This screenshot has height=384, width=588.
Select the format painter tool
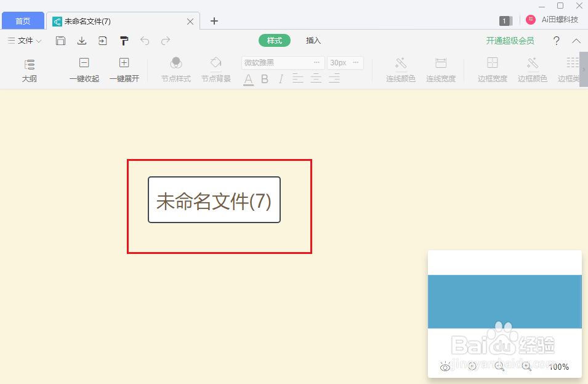tap(124, 41)
